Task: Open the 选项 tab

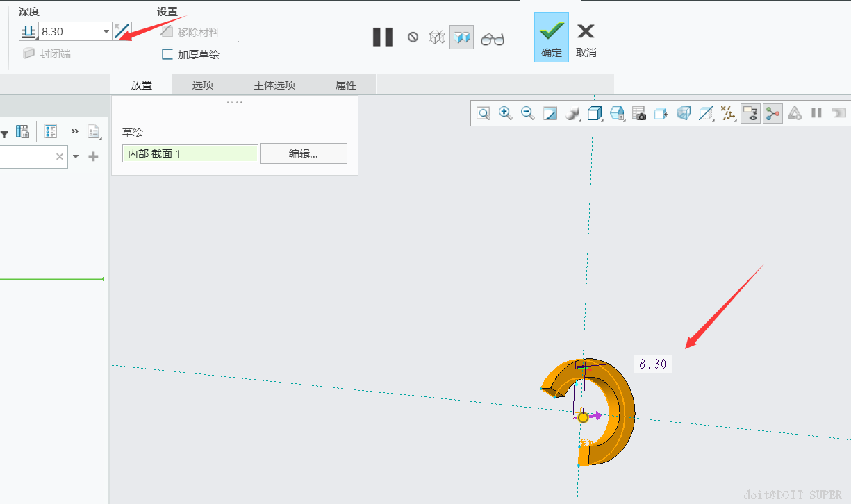Action: [x=203, y=85]
